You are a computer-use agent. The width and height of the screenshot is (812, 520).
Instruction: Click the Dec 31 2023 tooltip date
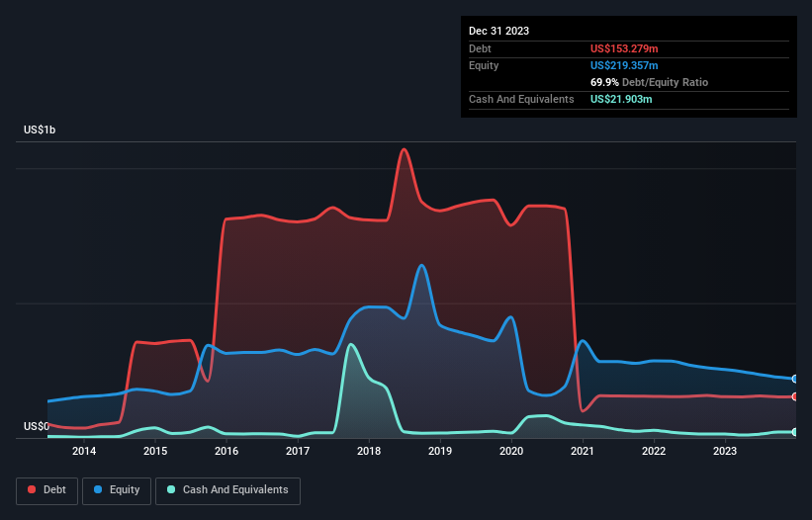(498, 31)
